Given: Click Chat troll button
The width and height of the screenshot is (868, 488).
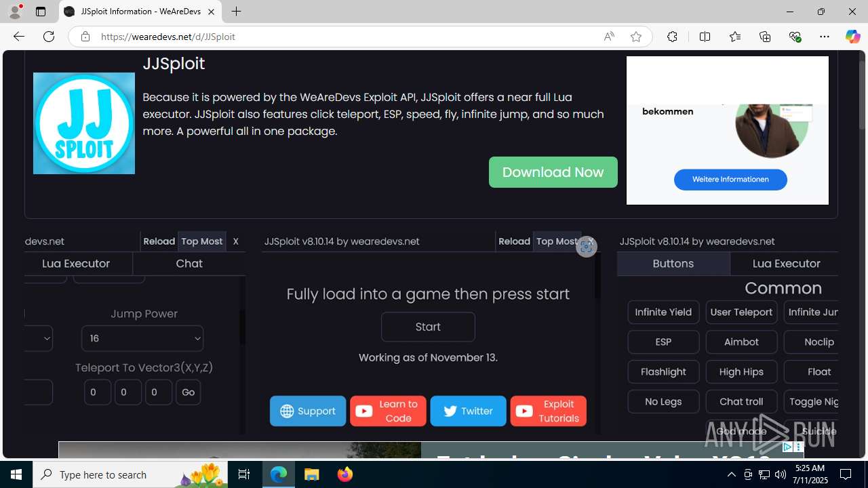Looking at the screenshot, I should point(741,402).
